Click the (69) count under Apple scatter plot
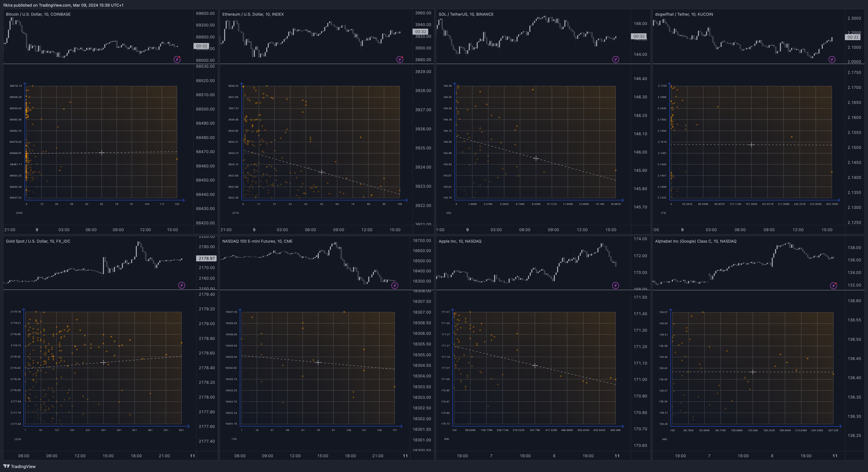The height and width of the screenshot is (472, 868). point(446,439)
